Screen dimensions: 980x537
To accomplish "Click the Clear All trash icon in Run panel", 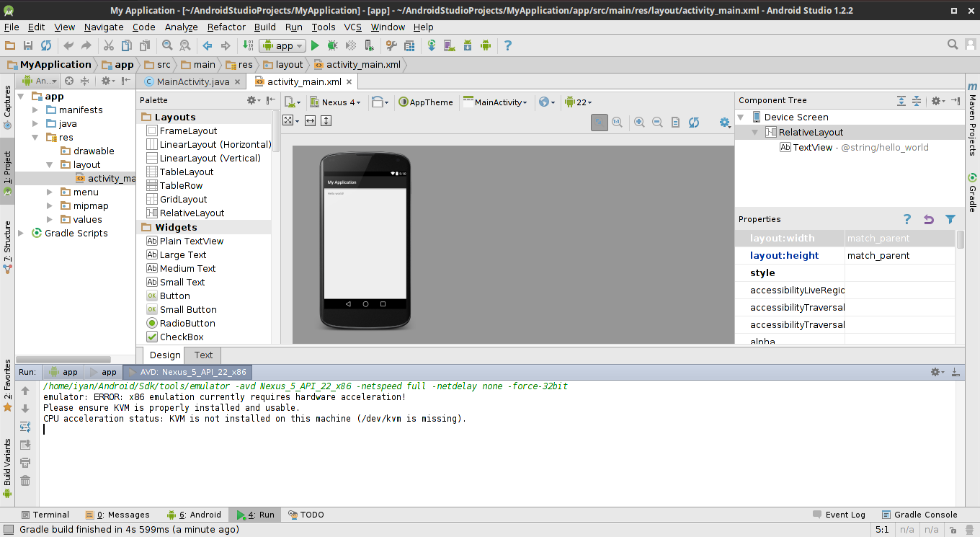I will pos(25,481).
